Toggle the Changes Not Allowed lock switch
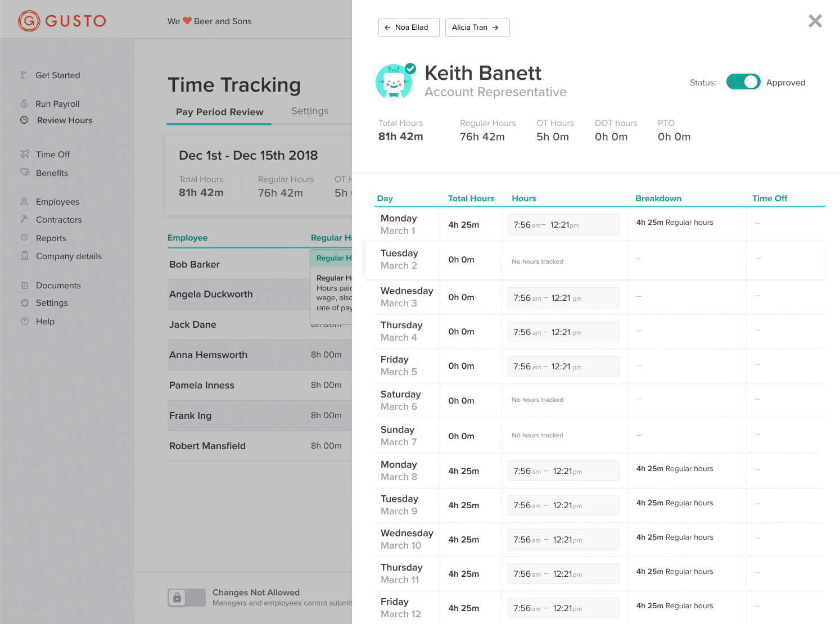840x624 pixels. pyautogui.click(x=187, y=597)
